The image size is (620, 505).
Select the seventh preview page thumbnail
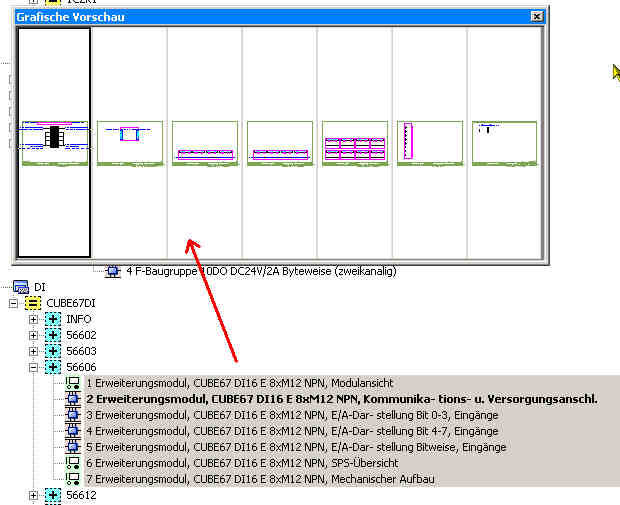505,142
